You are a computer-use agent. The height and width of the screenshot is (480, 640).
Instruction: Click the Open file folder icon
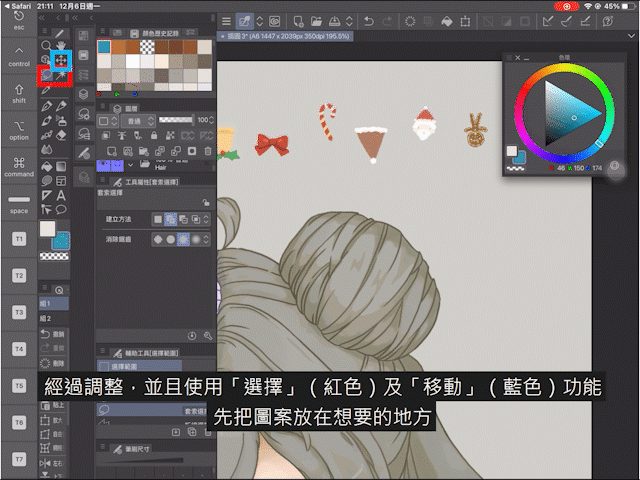(316, 21)
